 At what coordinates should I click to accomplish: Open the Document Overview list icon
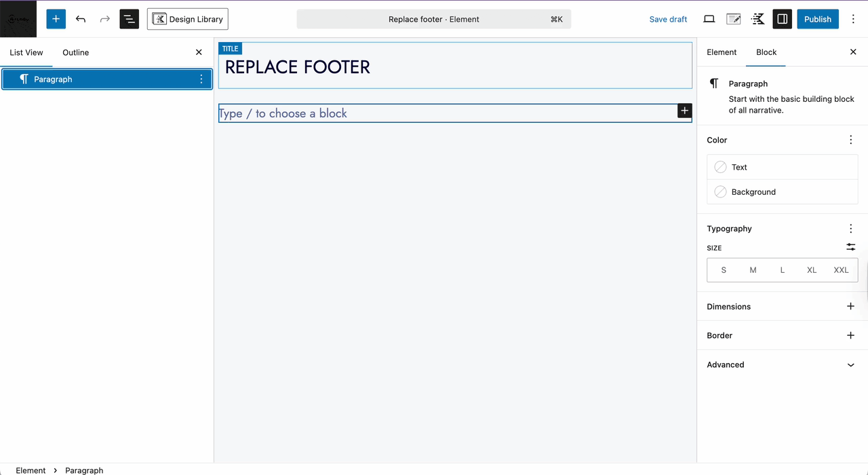(x=129, y=19)
